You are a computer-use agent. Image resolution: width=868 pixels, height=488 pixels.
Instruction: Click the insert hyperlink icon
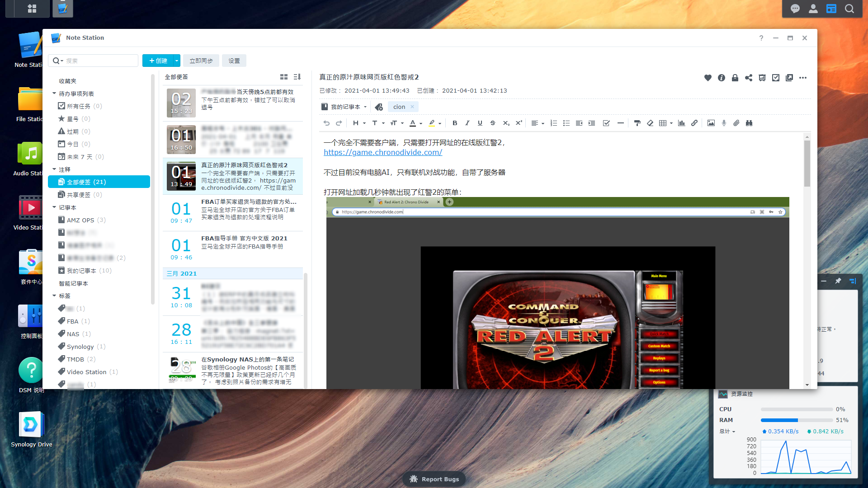(694, 123)
